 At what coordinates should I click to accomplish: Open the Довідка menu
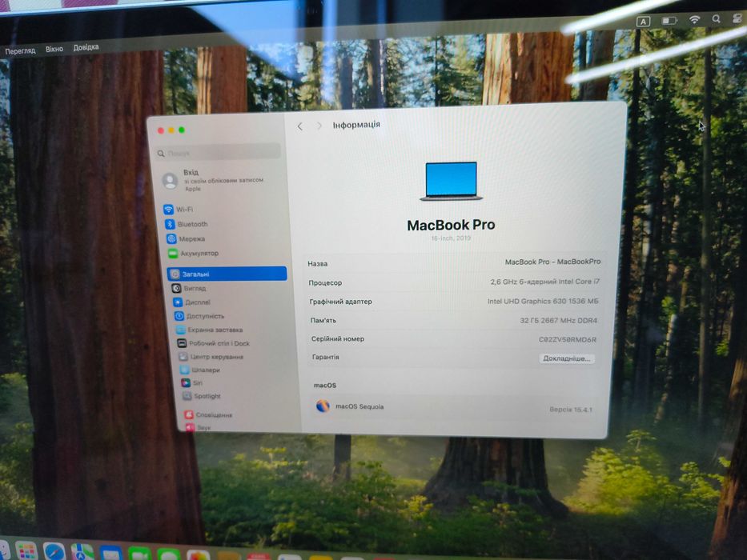(x=86, y=47)
